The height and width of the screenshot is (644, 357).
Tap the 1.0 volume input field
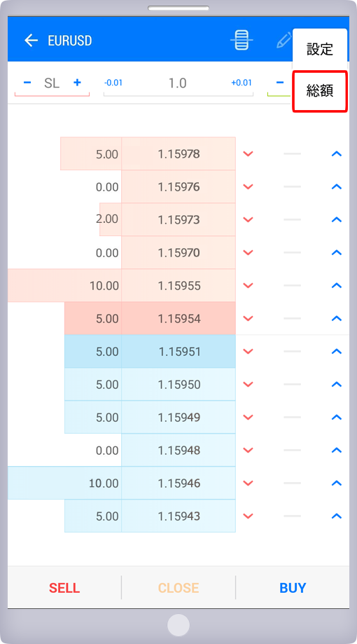pos(178,83)
